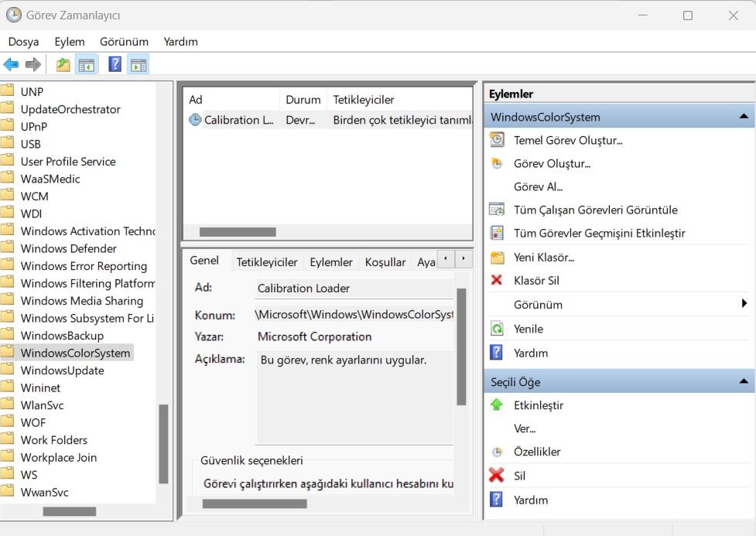Open the Dosya menu
Image resolution: width=756 pixels, height=536 pixels.
pos(23,42)
